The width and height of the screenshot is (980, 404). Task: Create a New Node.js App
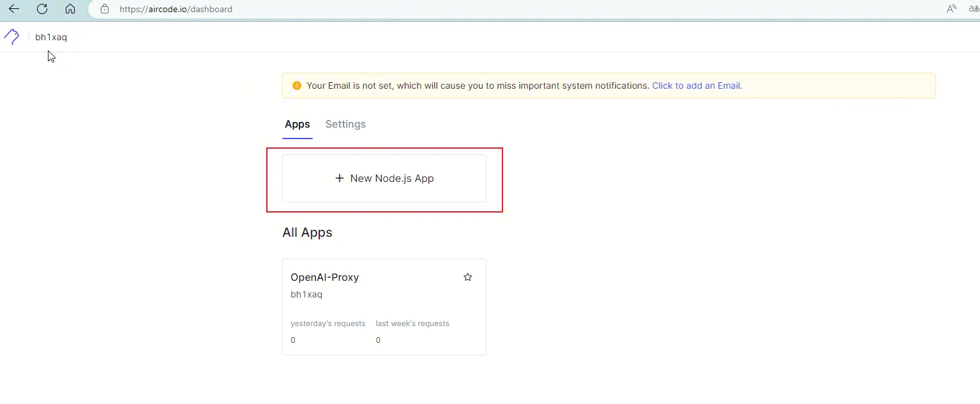click(384, 179)
